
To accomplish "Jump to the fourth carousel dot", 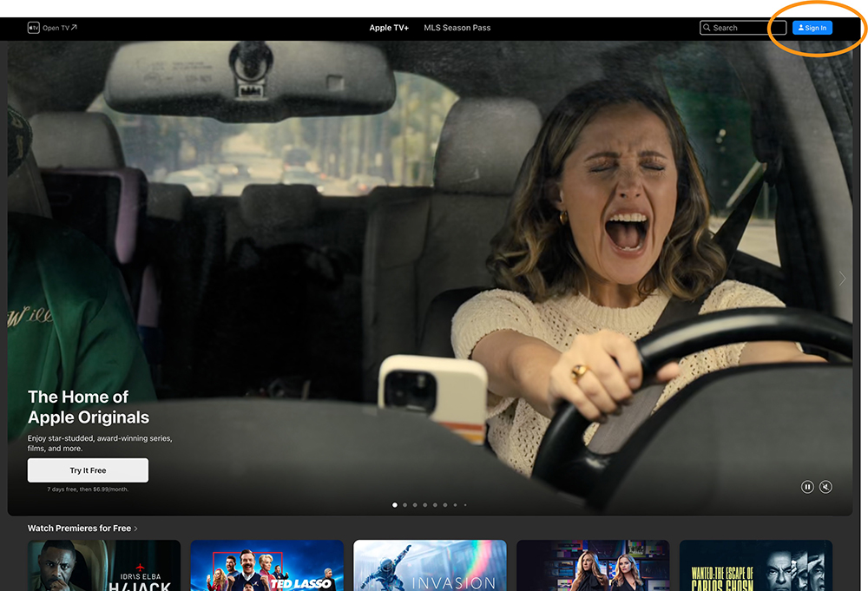I will tap(425, 504).
